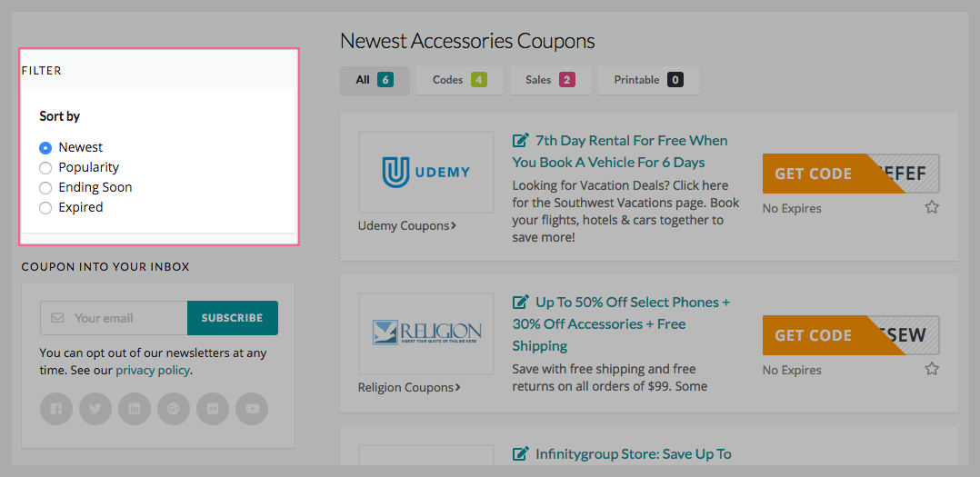Viewport: 980px width, 477px height.
Task: Select the Expired sort option
Action: coord(45,208)
